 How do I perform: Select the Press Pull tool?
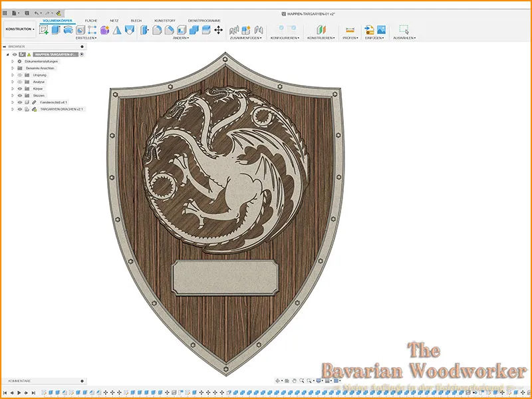pos(145,30)
